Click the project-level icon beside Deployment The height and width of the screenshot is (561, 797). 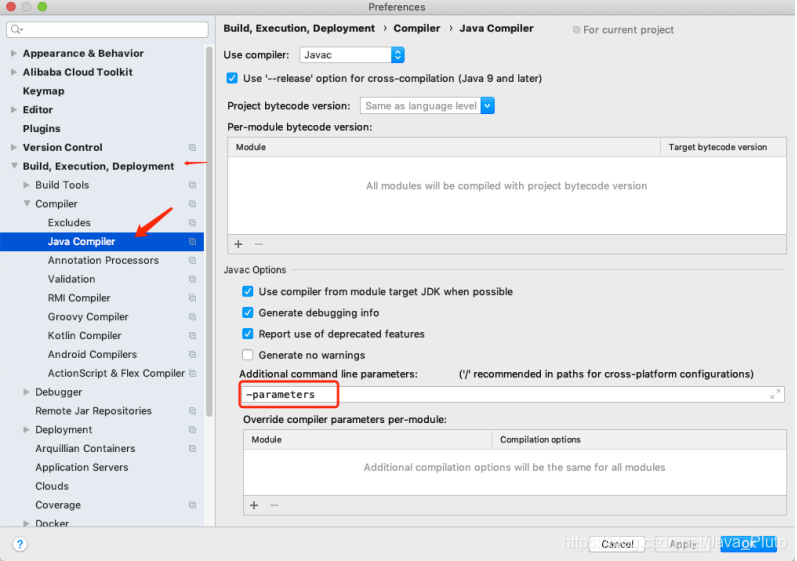[193, 429]
